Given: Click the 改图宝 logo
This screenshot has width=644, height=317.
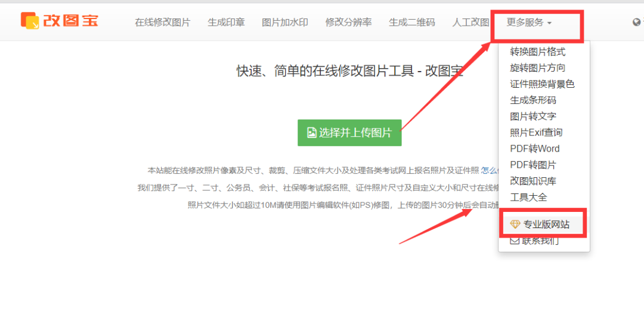Looking at the screenshot, I should tap(59, 20).
